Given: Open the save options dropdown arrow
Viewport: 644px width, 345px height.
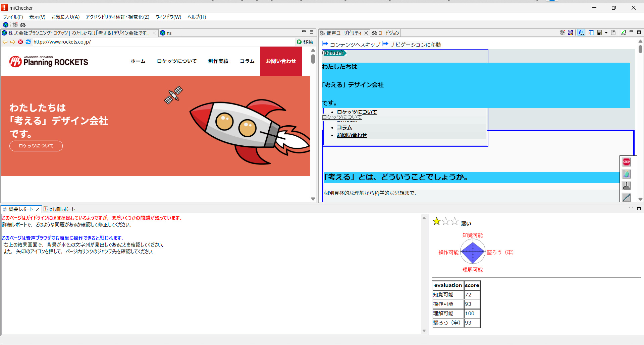Looking at the screenshot, I should click(606, 32).
